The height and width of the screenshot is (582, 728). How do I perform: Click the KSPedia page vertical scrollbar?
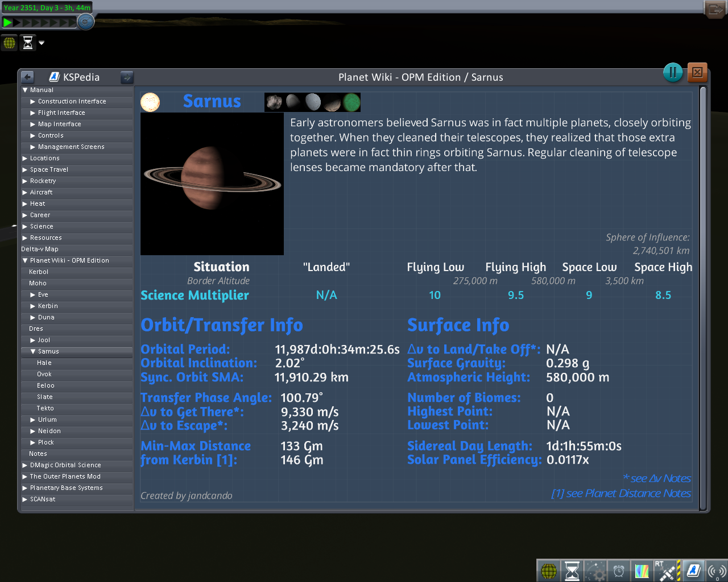(703, 296)
